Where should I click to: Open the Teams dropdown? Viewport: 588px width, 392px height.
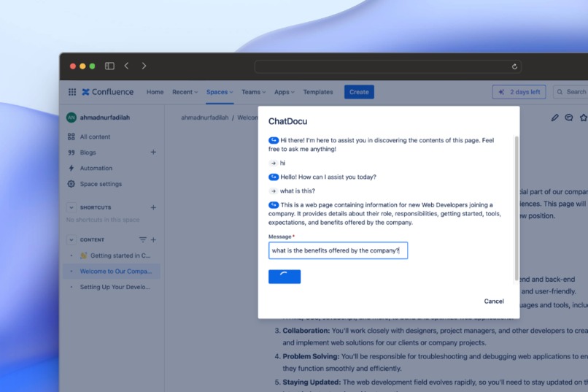pyautogui.click(x=253, y=92)
